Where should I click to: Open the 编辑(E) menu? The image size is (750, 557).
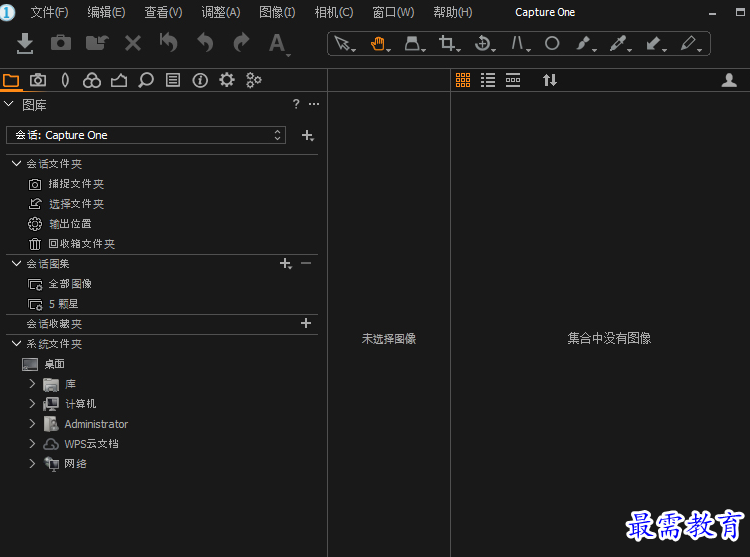106,12
